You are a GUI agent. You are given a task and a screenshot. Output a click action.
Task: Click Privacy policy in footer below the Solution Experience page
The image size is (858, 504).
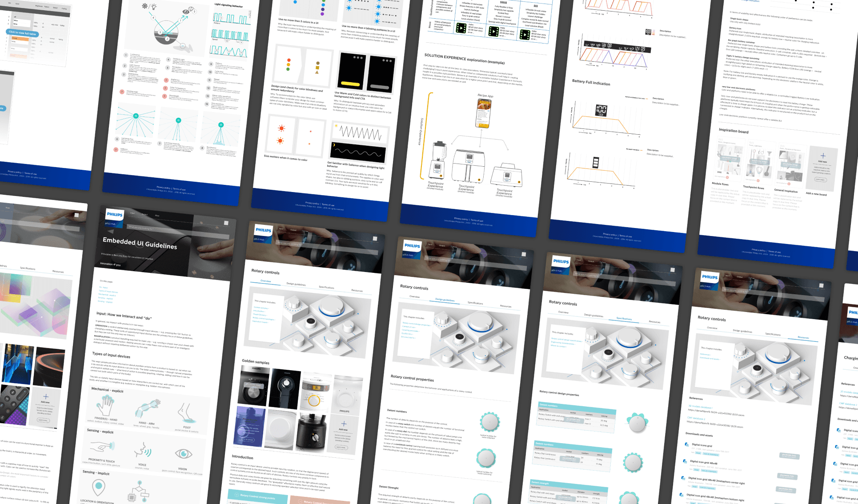[461, 219]
